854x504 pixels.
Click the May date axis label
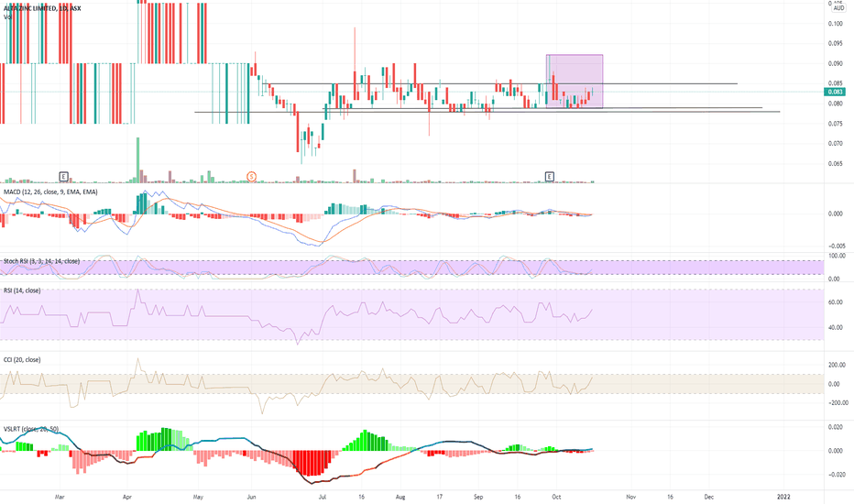(198, 497)
